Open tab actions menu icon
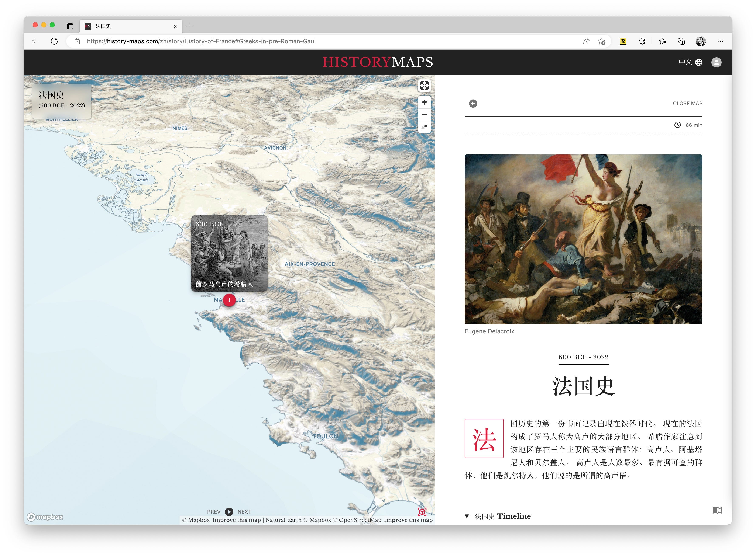 click(x=70, y=26)
